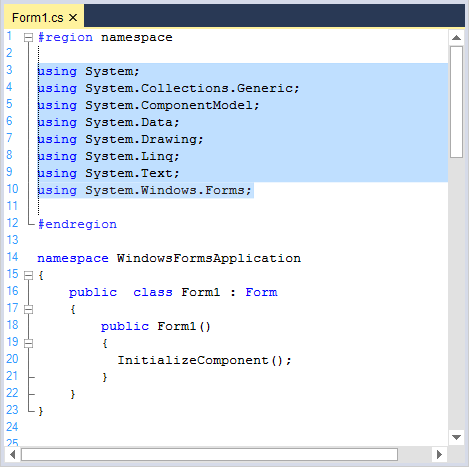The width and height of the screenshot is (469, 467).
Task: Click the horizontal scrollbar thumb
Action: [x=209, y=454]
